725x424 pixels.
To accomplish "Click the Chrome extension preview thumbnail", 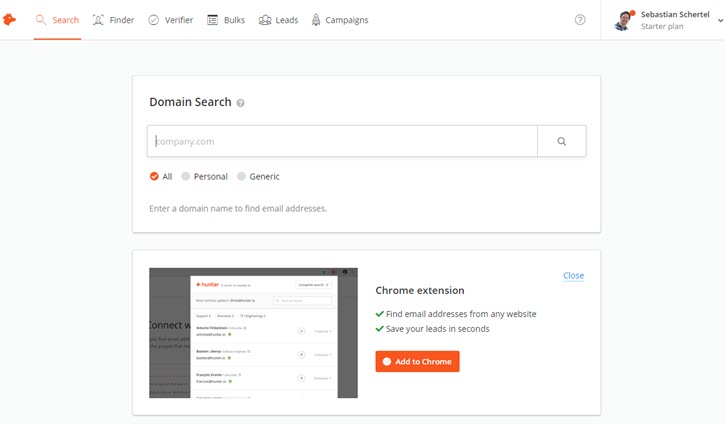I will [253, 333].
